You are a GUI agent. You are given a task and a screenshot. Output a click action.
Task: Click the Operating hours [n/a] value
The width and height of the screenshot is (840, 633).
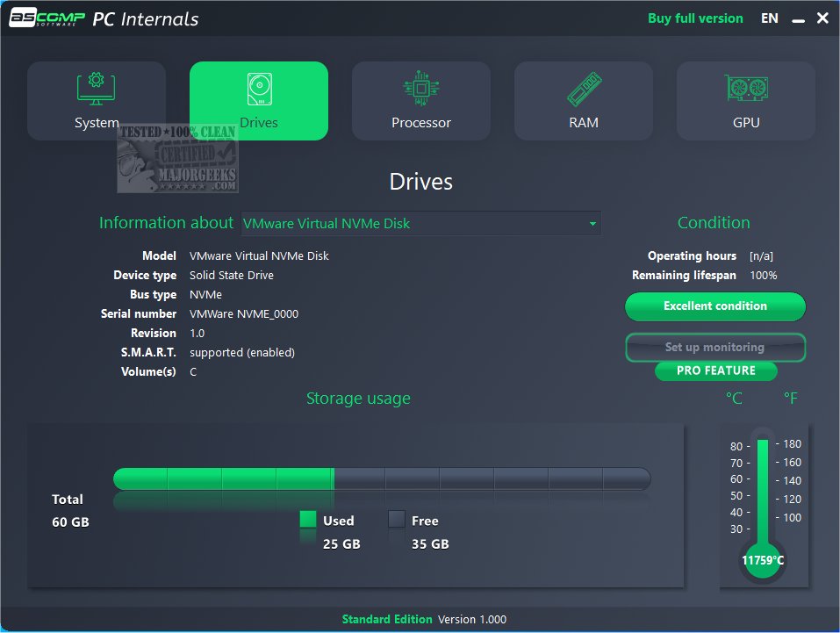pyautogui.click(x=761, y=256)
